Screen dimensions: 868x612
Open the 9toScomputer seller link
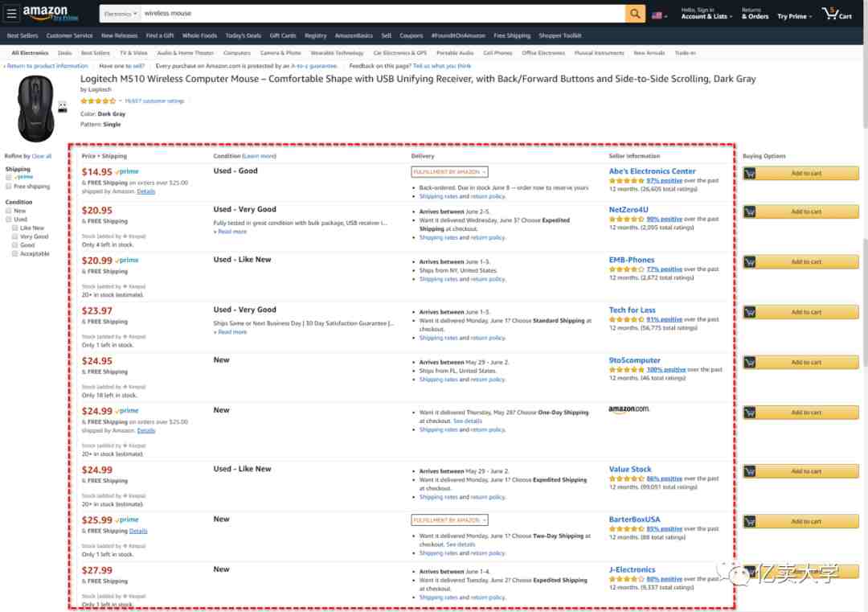(634, 360)
